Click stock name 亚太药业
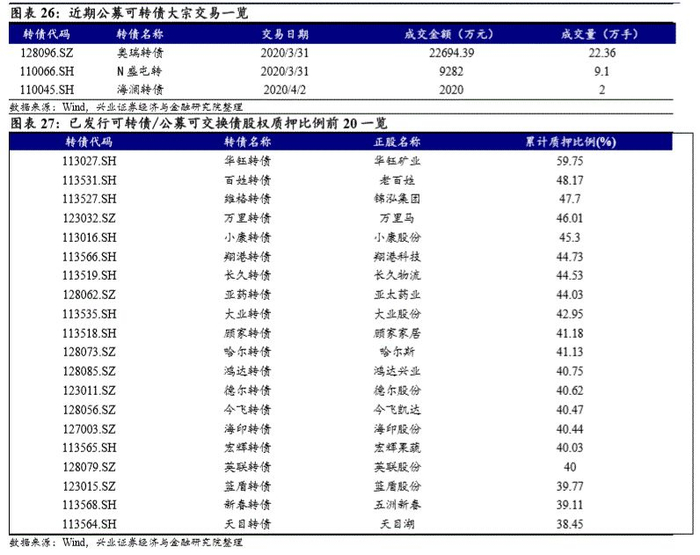This screenshot has width=700, height=555. pyautogui.click(x=397, y=295)
